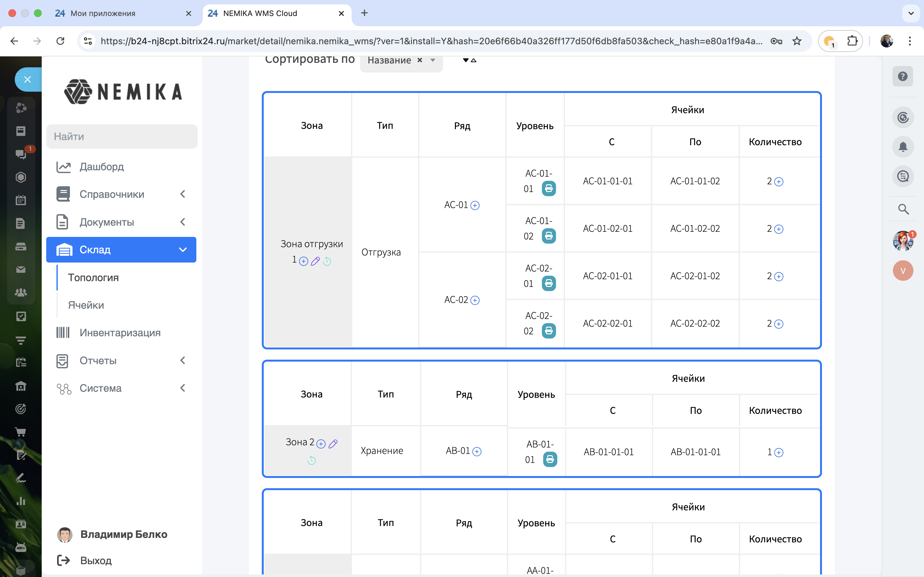This screenshot has height=577, width=924.
Task: Collapse the Склад menu section
Action: point(121,250)
